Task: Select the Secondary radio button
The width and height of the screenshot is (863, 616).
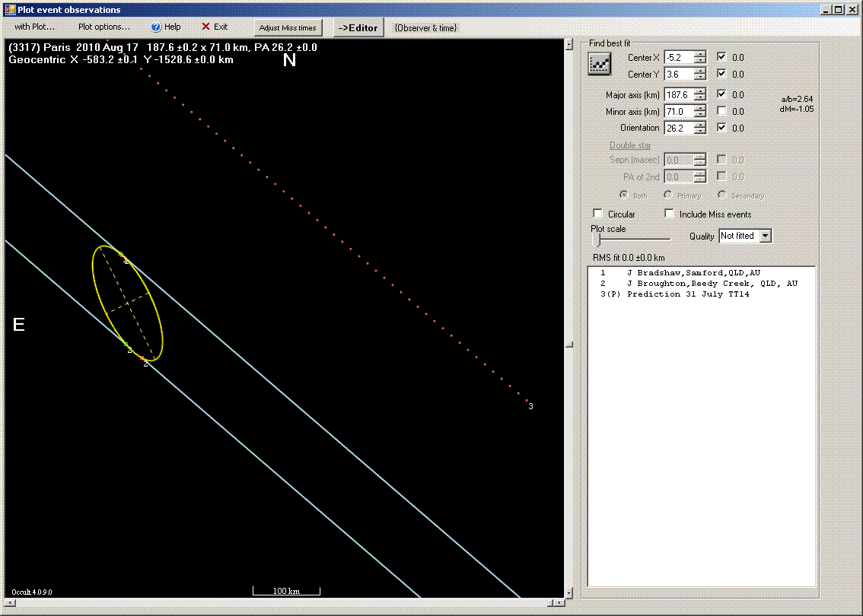Action: point(722,195)
